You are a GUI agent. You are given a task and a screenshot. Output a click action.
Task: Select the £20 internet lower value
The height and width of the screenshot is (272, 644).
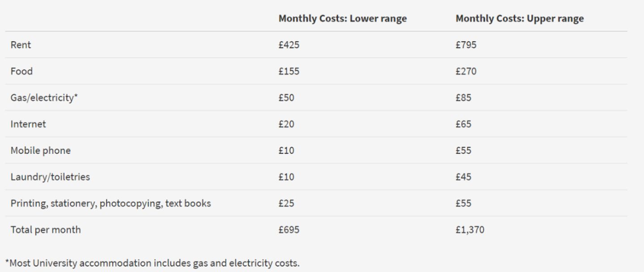pos(286,124)
